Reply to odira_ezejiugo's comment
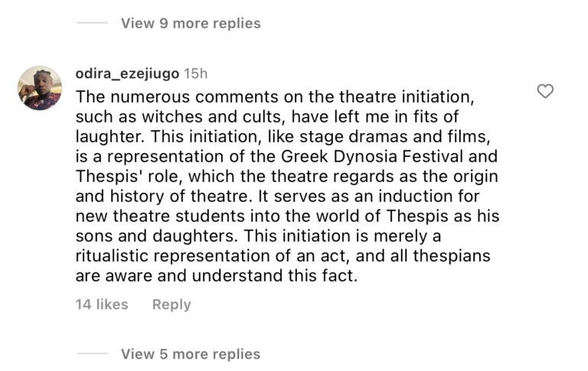Viewport: 588px width, 371px height. pyautogui.click(x=171, y=304)
